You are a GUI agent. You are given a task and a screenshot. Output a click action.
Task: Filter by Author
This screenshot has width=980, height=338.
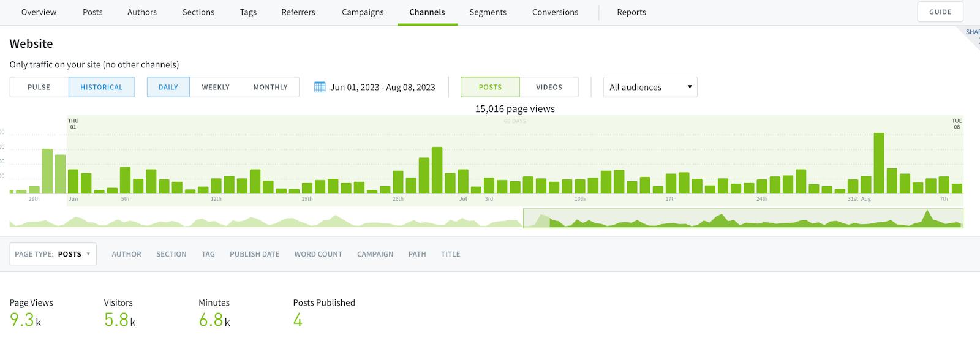(x=126, y=254)
